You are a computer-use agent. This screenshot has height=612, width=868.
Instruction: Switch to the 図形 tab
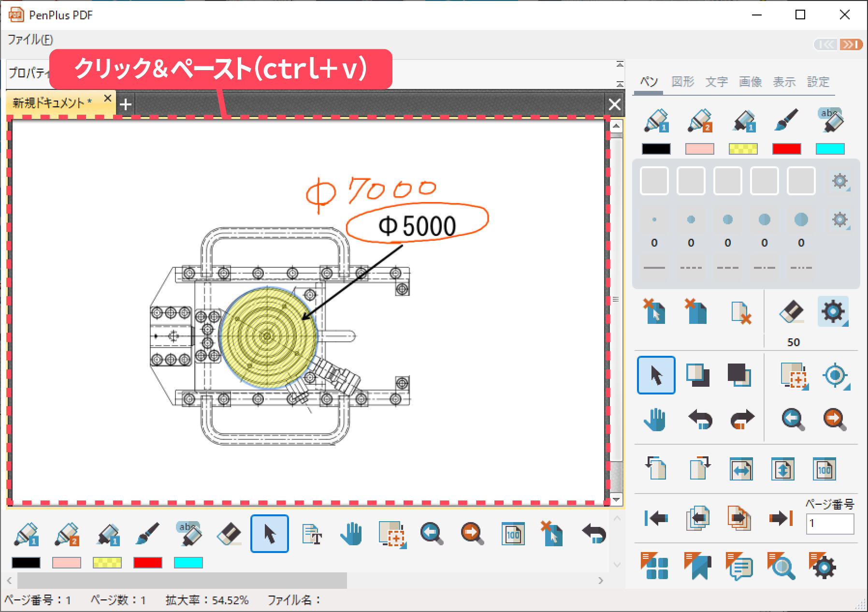click(682, 82)
